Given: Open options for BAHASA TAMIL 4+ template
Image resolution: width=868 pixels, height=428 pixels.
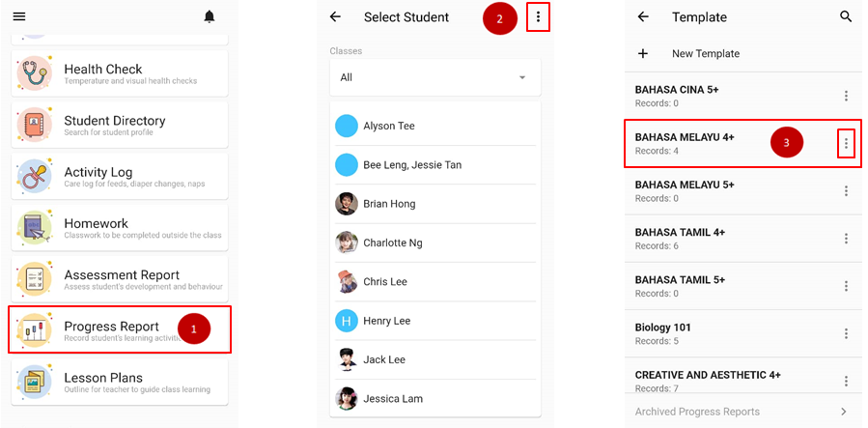Looking at the screenshot, I should (846, 239).
